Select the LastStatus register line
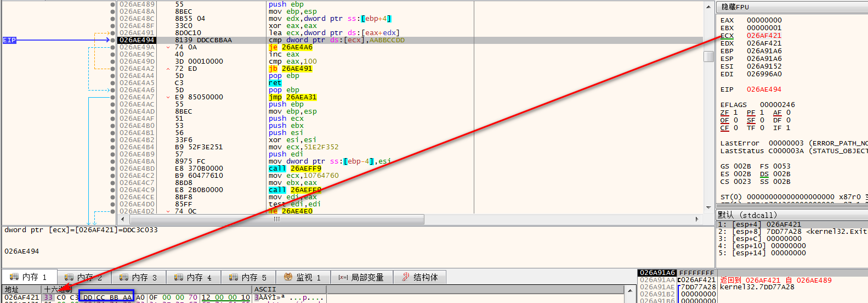The image size is (868, 303). [794, 151]
